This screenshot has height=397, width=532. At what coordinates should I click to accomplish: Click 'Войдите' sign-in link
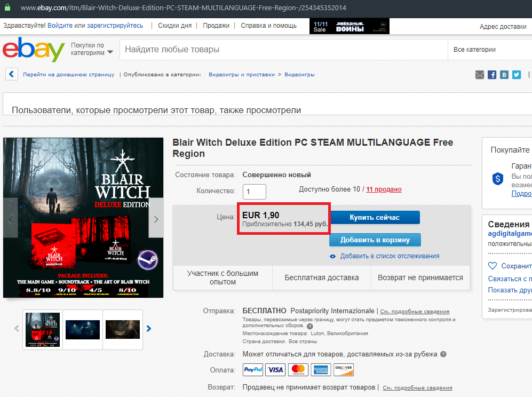click(60, 26)
